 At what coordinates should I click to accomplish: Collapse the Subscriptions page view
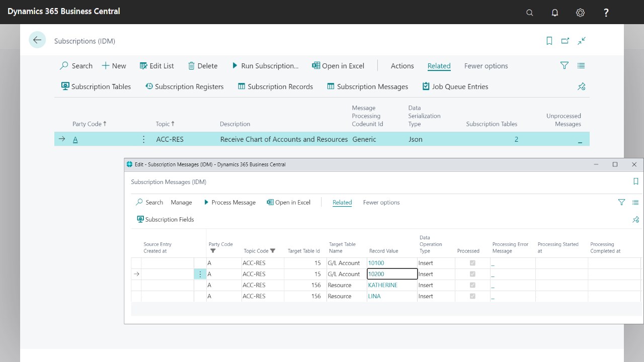[x=582, y=41]
